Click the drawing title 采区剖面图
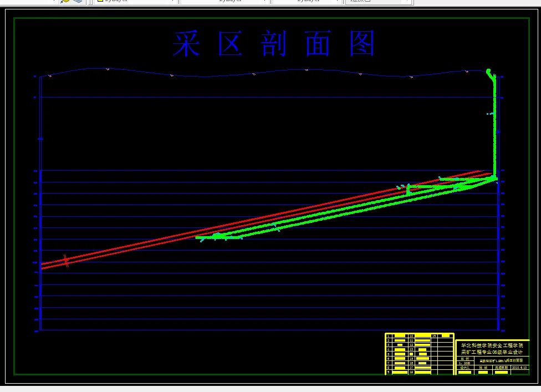Image resolution: width=541 pixels, height=392 pixels. point(274,43)
